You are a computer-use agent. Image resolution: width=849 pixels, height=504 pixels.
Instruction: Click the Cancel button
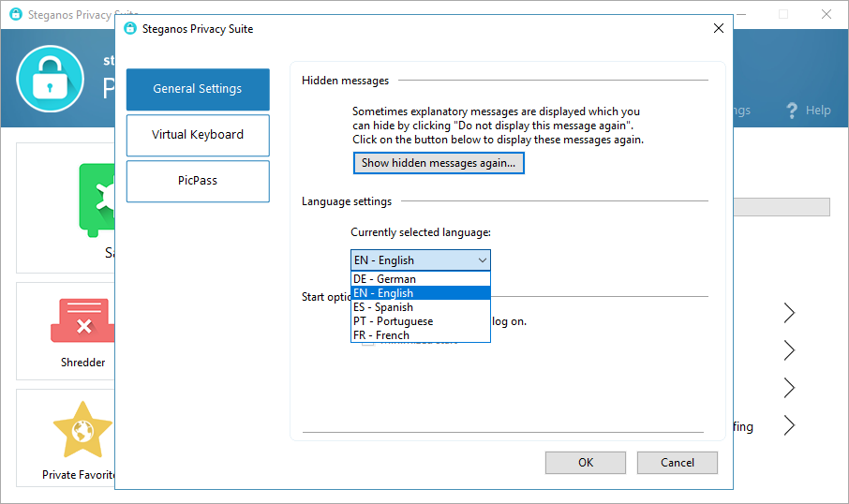tap(678, 462)
